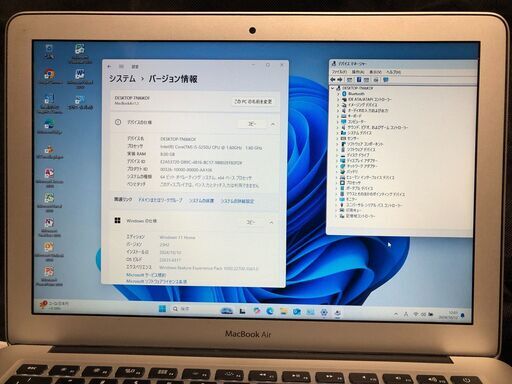Viewport: 512px width, 384px height.
Task: Copy the デバイスの仕様 section with コピー button
Action: point(252,124)
